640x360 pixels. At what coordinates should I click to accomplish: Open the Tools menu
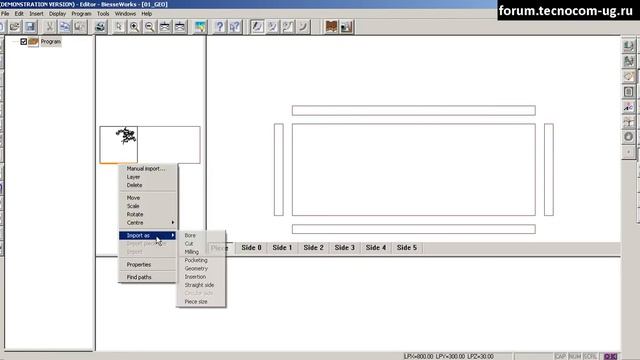(x=103, y=13)
